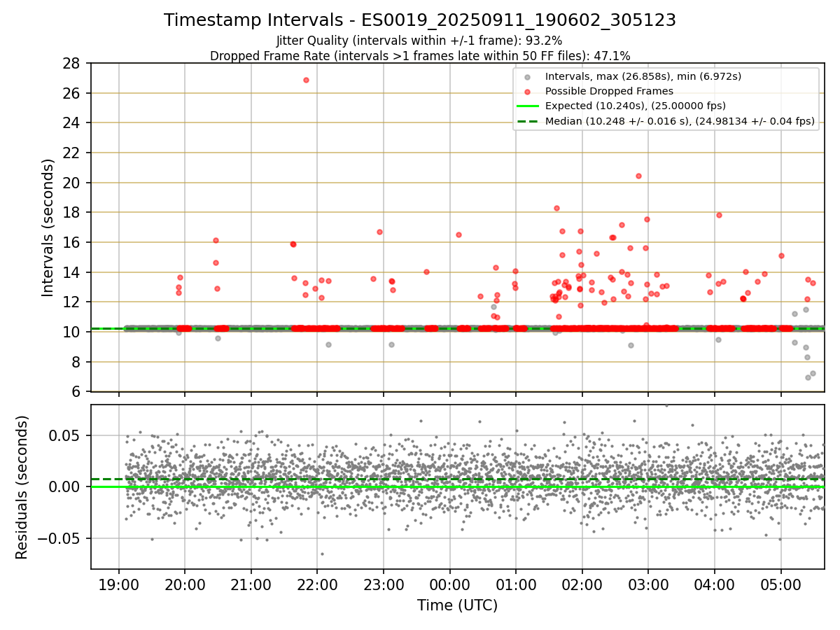Click y-axis tick label '28'
840x630 pixels.
(x=71, y=64)
